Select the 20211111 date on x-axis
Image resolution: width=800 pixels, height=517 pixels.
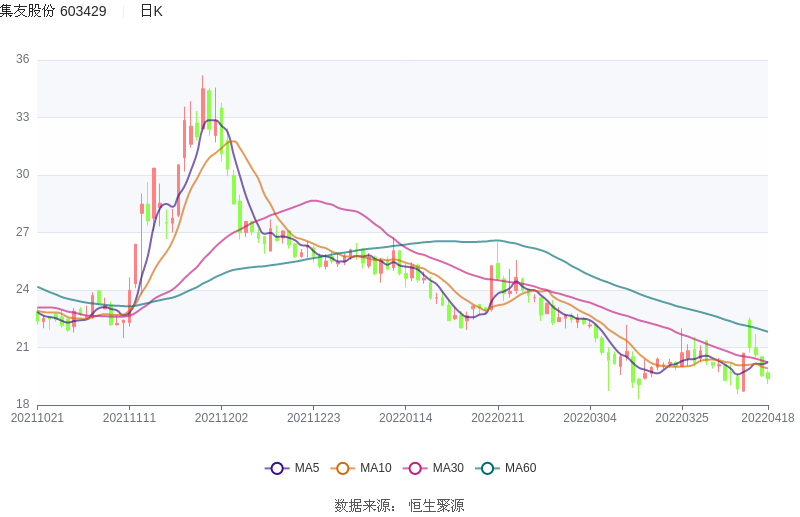129,418
